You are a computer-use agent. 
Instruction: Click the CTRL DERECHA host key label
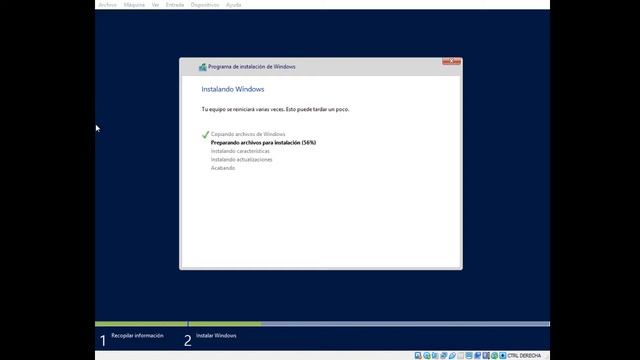[x=524, y=356]
